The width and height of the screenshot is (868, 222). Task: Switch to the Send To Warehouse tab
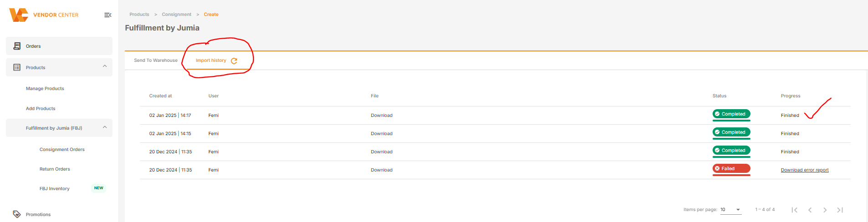click(156, 61)
